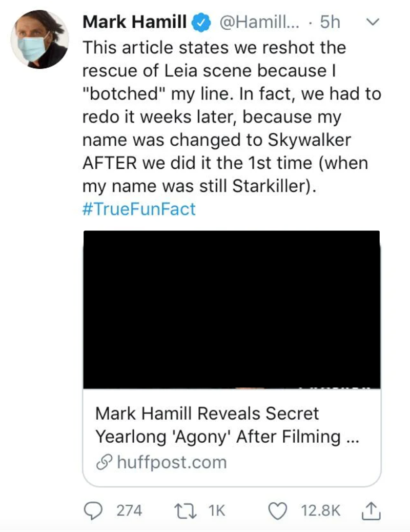Click the 1K retweets count
This screenshot has height=532, width=410.
coord(217,511)
